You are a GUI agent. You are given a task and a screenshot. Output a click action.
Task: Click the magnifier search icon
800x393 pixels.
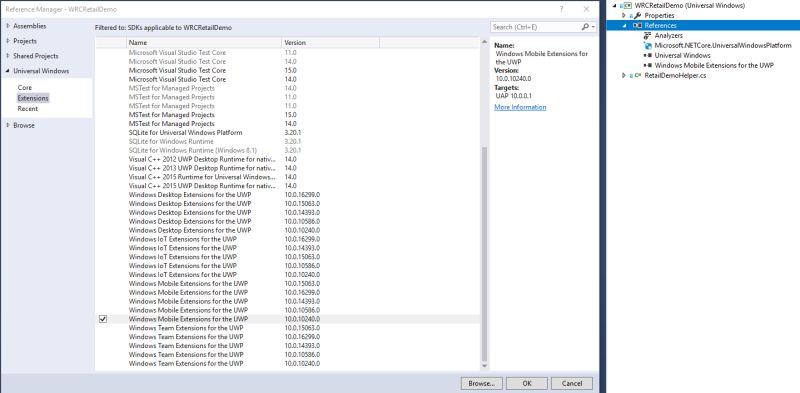coord(585,27)
